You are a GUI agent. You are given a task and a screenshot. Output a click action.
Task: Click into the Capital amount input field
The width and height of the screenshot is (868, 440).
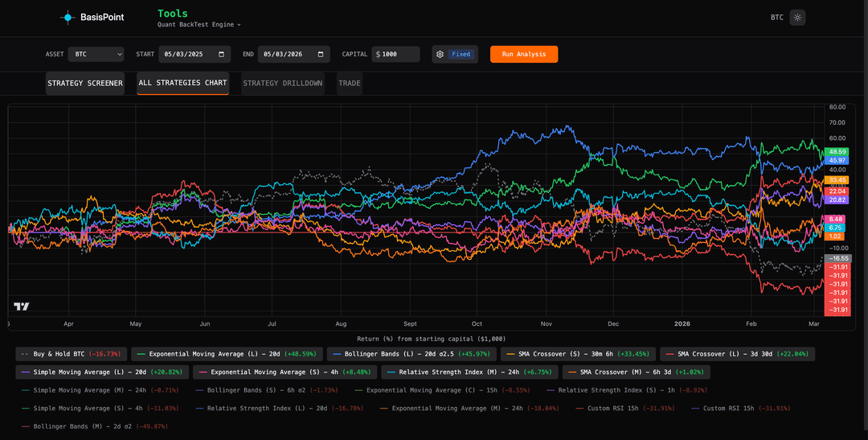click(x=399, y=55)
